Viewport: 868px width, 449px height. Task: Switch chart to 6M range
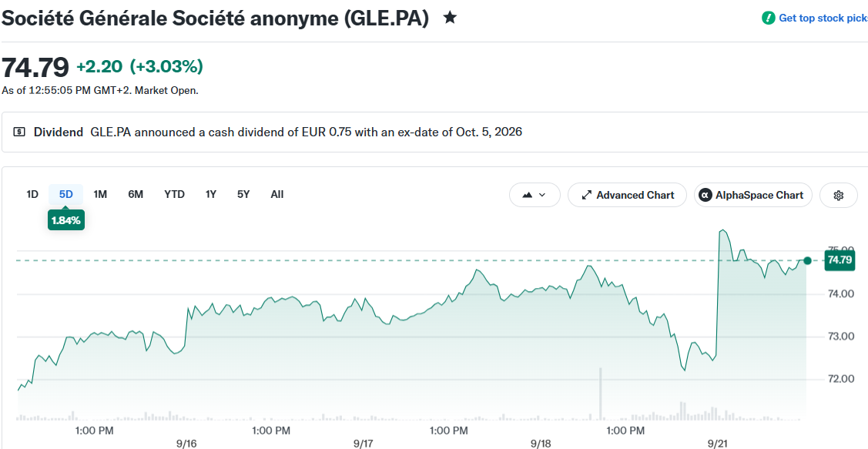tap(136, 194)
